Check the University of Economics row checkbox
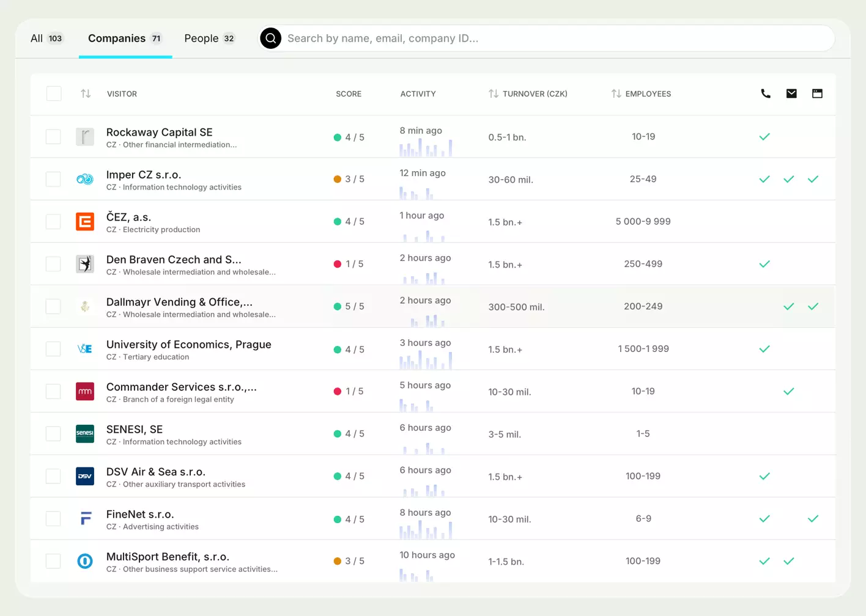Screen dimensions: 866x616 [x=53, y=349]
